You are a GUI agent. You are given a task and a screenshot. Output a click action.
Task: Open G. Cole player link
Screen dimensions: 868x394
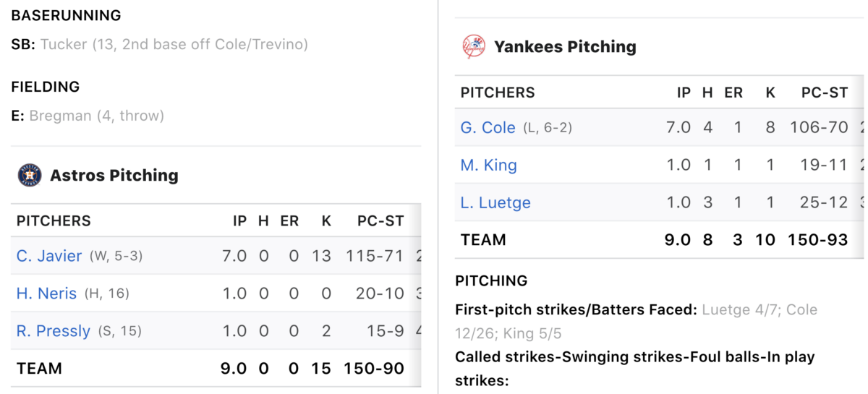[x=488, y=127]
